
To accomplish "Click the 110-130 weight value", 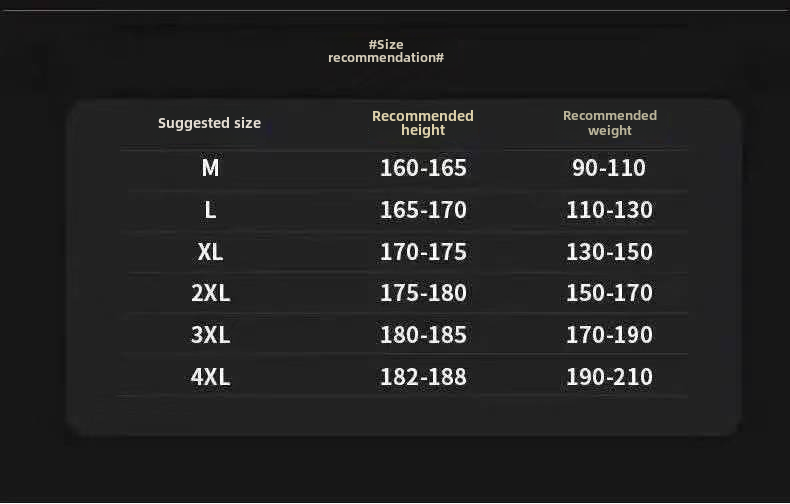I will (x=609, y=210).
